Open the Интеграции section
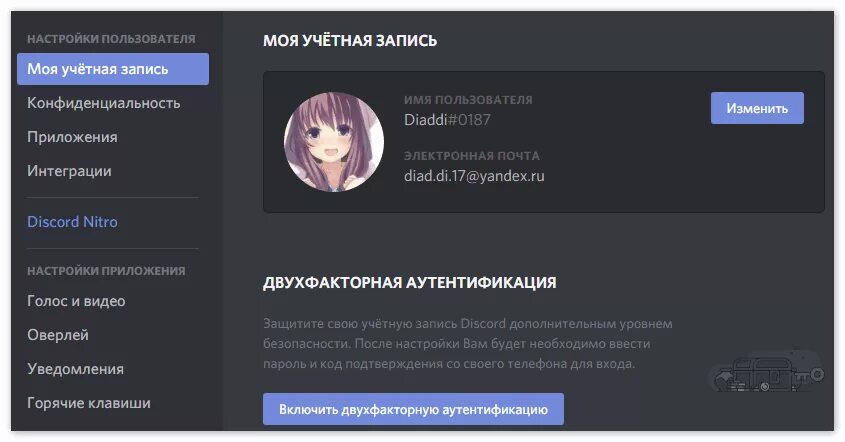 (69, 171)
